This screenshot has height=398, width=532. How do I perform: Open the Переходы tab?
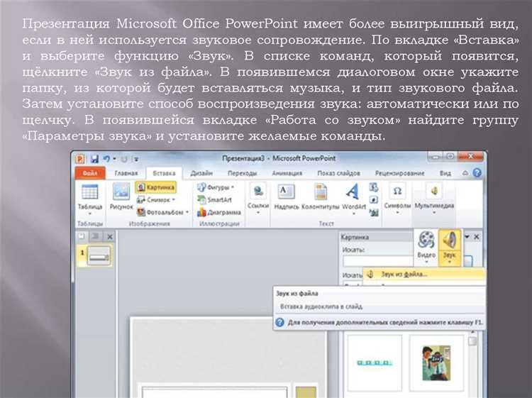[243, 173]
